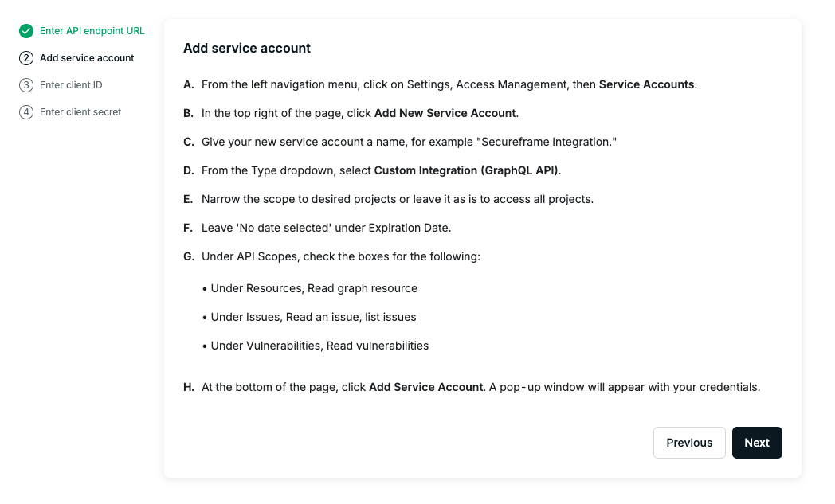Click the Read vulnerabilities bullet
This screenshot has height=504, width=835.
pyautogui.click(x=316, y=346)
